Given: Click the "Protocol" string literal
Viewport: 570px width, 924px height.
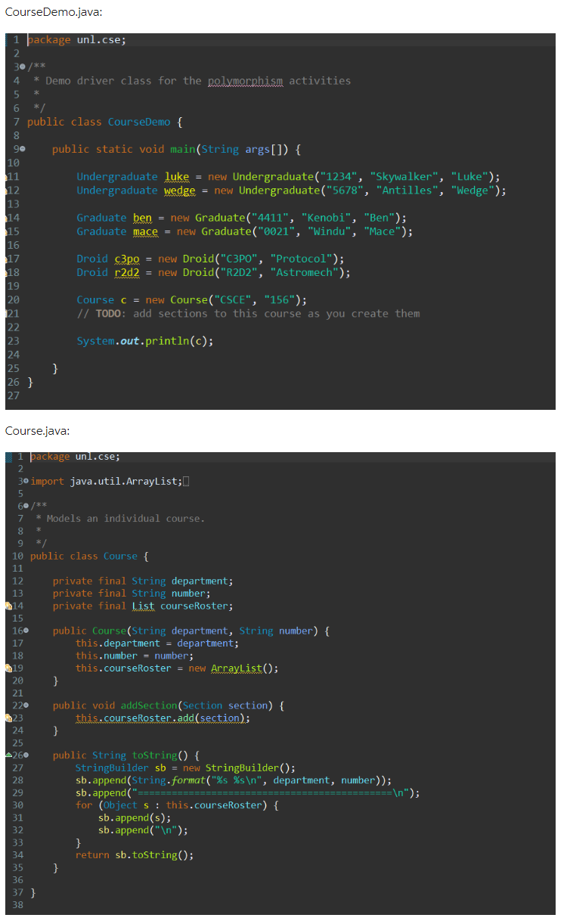Looking at the screenshot, I should click(x=302, y=259).
